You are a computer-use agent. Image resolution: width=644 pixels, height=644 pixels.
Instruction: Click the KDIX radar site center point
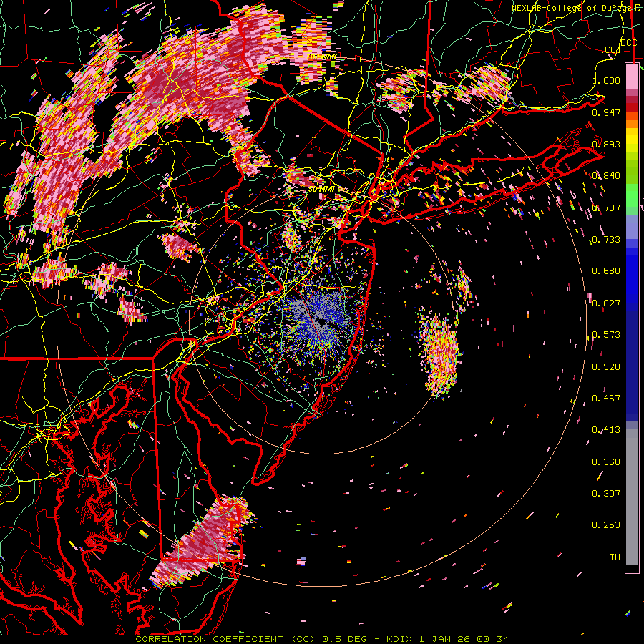coord(321,321)
